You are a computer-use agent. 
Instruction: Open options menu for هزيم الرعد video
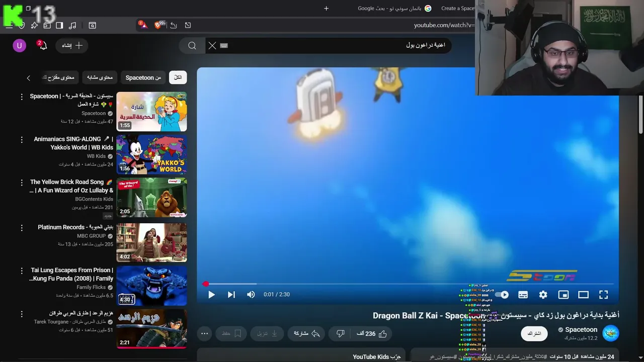pyautogui.click(x=22, y=314)
